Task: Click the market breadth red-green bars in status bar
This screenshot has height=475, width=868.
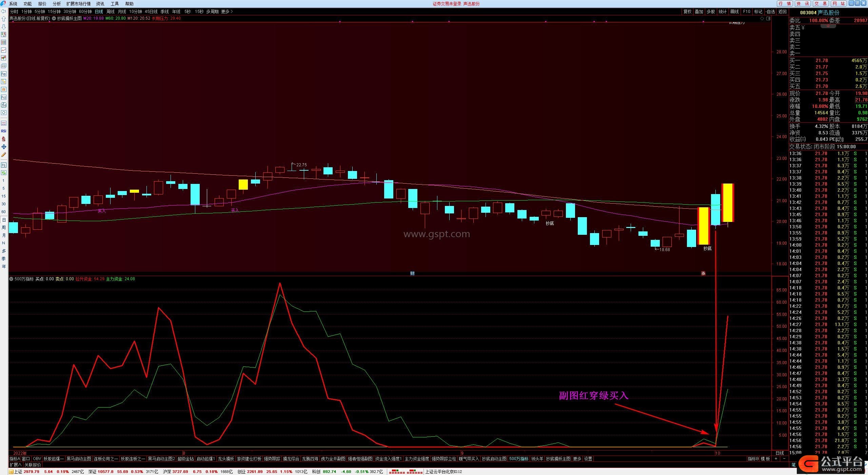Action: pos(406,472)
